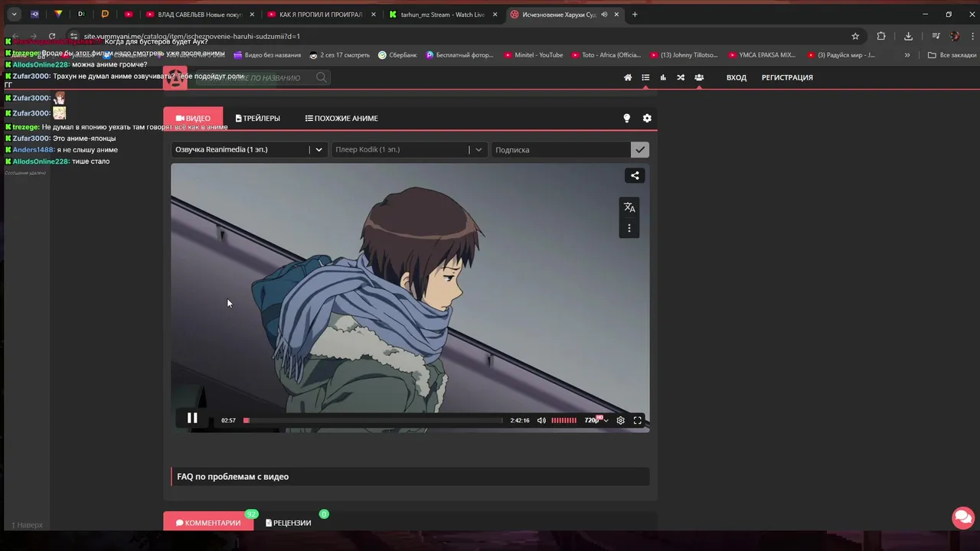Screen dimensions: 980x551
Task: Open the browser media control icon
Action: coord(936,36)
